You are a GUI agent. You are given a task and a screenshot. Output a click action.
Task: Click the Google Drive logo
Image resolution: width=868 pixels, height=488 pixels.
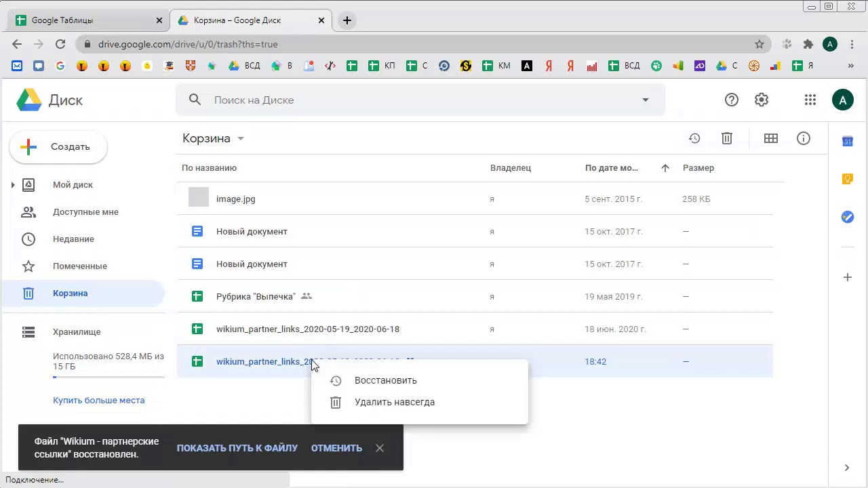29,100
